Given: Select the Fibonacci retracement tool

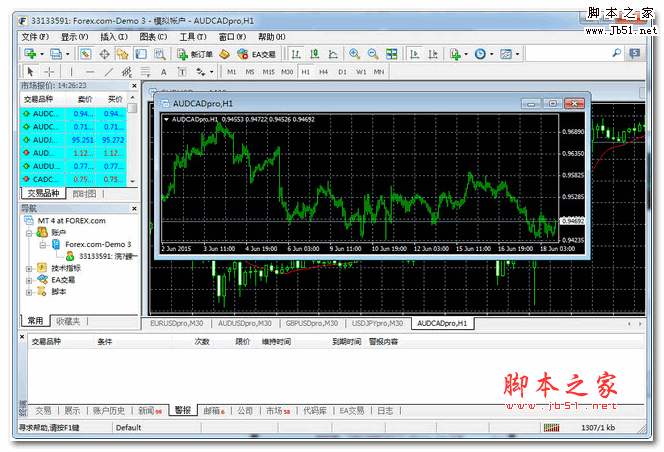Looking at the screenshot, I should pos(145,72).
